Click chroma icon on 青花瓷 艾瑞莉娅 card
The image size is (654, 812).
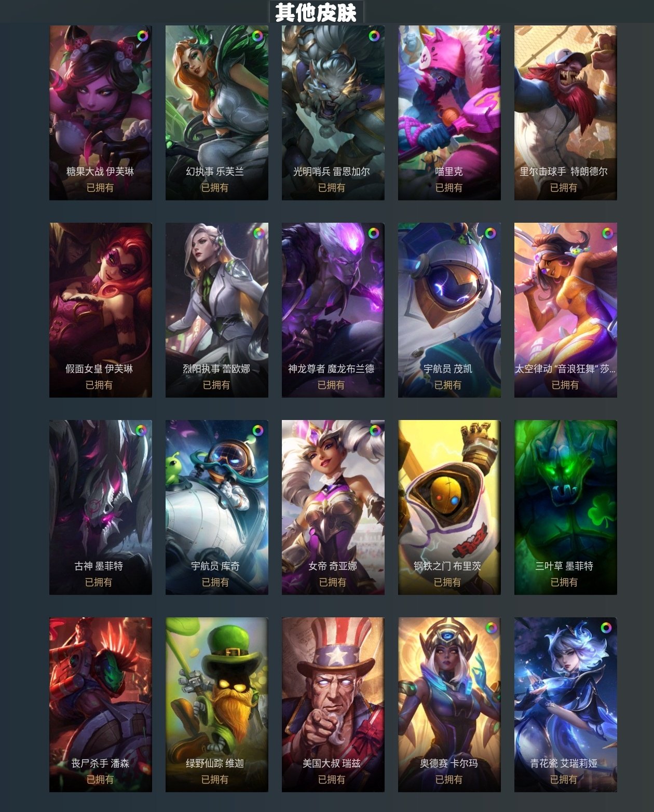(606, 628)
